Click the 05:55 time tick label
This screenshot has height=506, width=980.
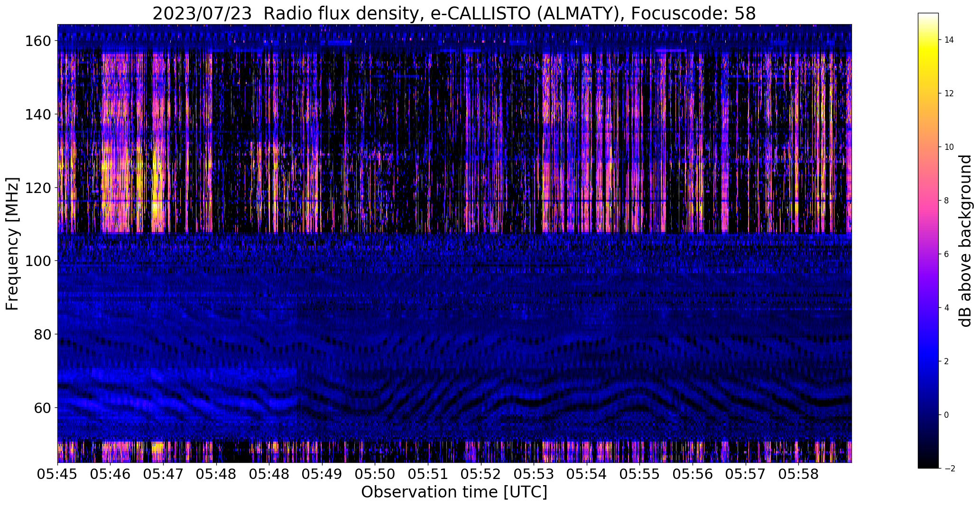pyautogui.click(x=640, y=474)
